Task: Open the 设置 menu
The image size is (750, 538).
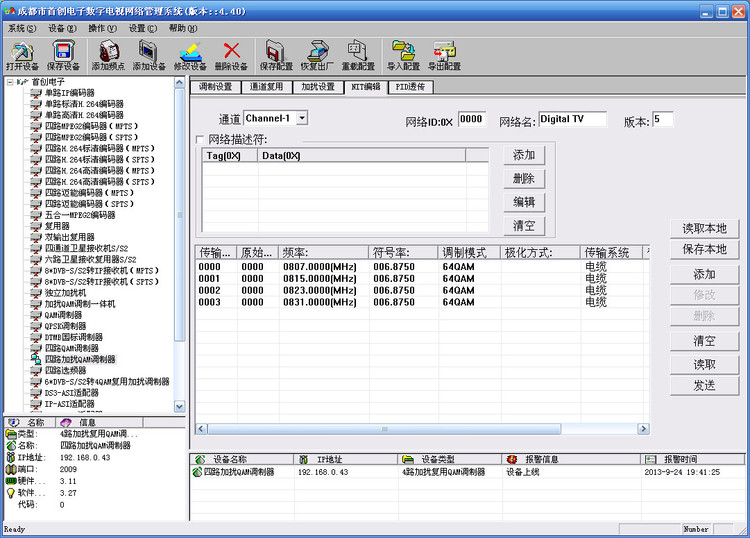Action: (143, 28)
